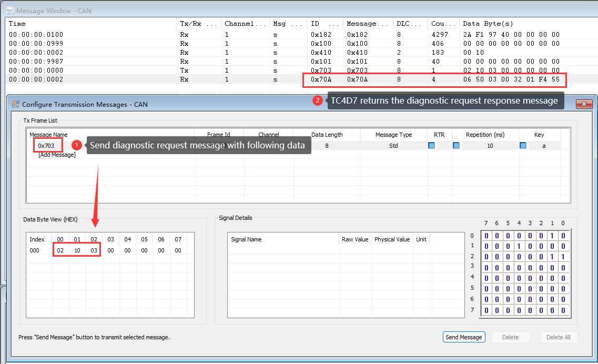598x364 pixels.
Task: Click the Signal Name column header
Action: [x=246, y=239]
